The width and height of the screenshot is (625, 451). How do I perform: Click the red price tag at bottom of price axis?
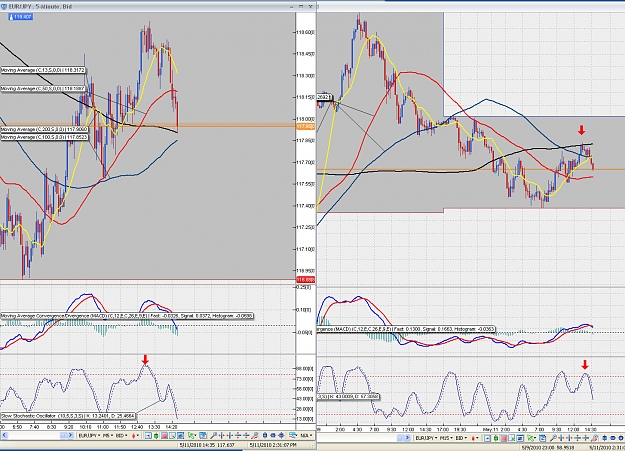(x=305, y=280)
